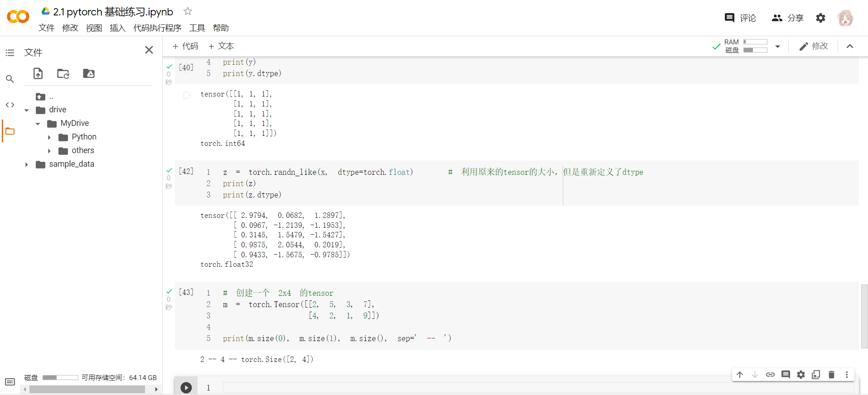Image resolution: width=868 pixels, height=395 pixels.
Task: Expand the others folder
Action: (49, 151)
